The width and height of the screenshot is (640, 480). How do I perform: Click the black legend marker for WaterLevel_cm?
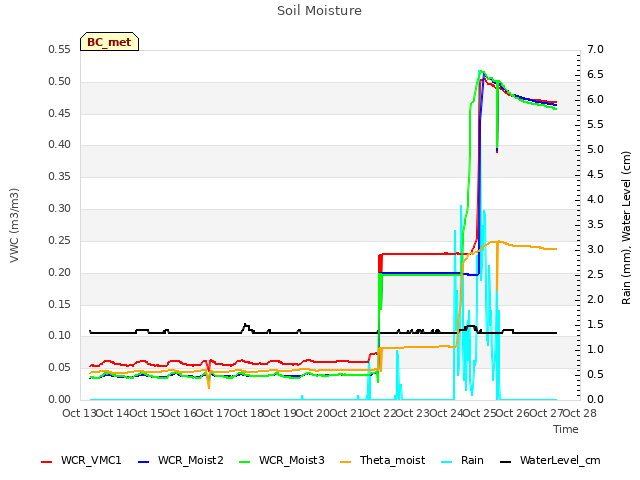505,462
